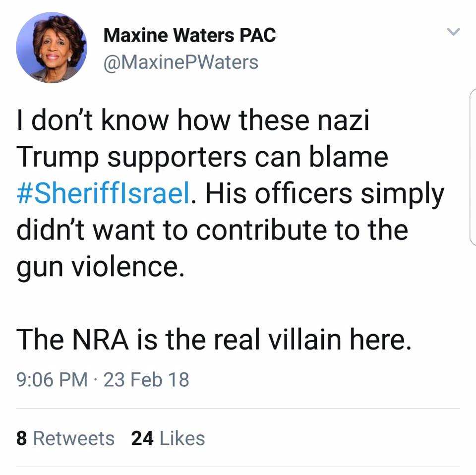Click the scrollbar handle on right edge
This screenshot has height=475, width=476.
click(472, 168)
